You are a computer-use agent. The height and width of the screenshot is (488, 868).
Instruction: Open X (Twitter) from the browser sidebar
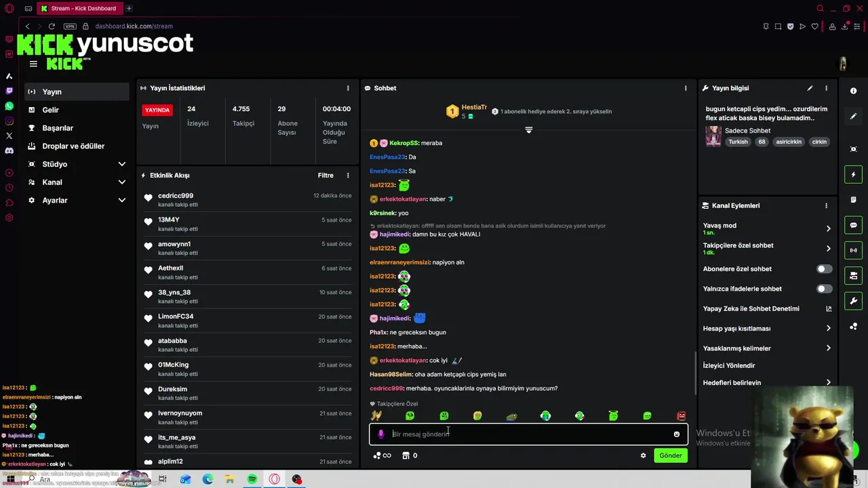coord(9,136)
